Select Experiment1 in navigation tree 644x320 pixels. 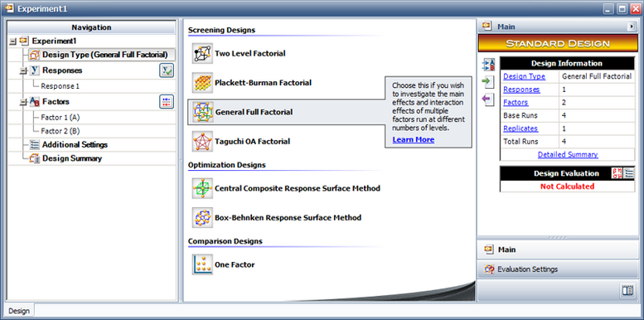tap(54, 41)
